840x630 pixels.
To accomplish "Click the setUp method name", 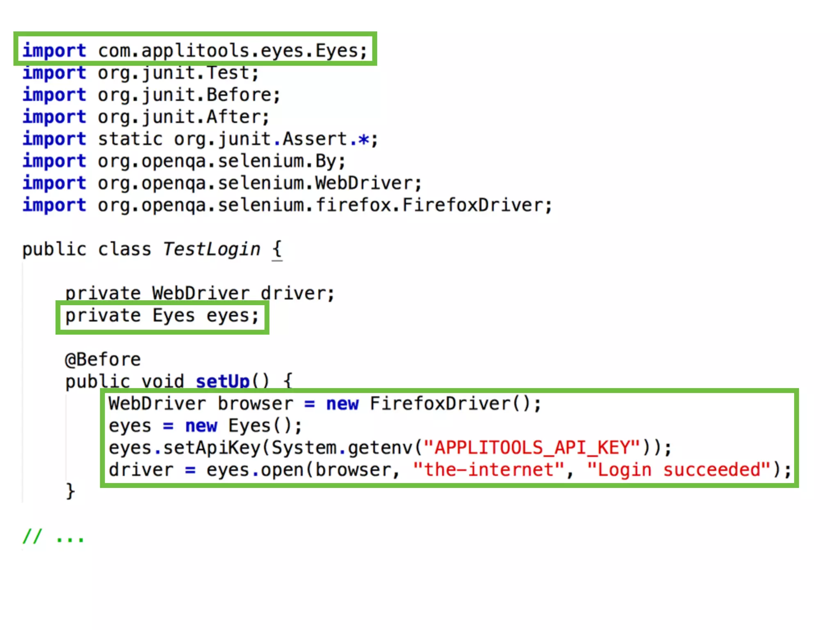I will (x=222, y=381).
